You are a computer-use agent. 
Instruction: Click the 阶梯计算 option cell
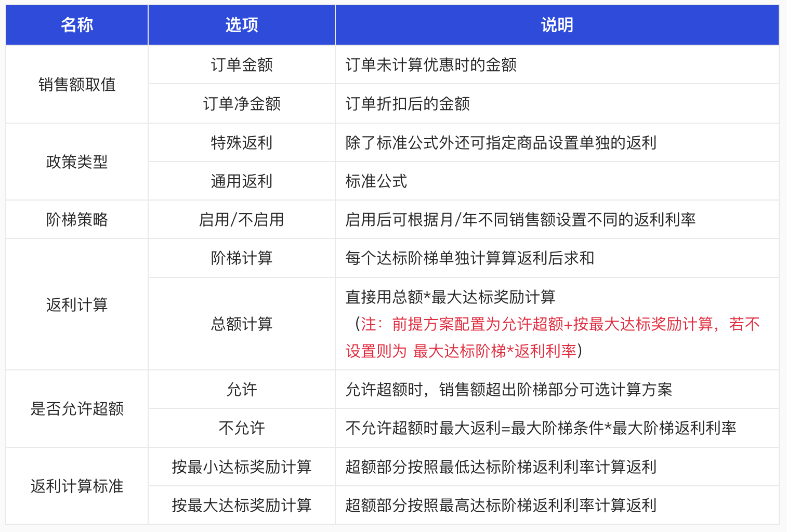coord(242,258)
